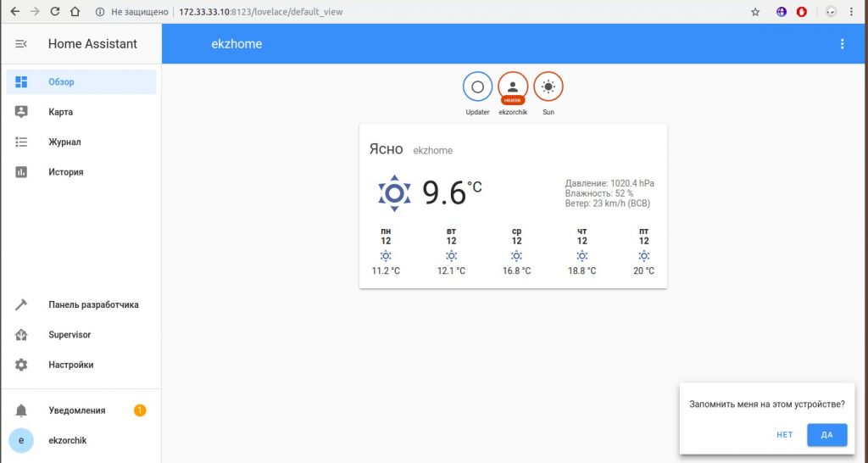Open Панель разработчика tools
This screenshot has height=463, width=868.
coord(93,305)
